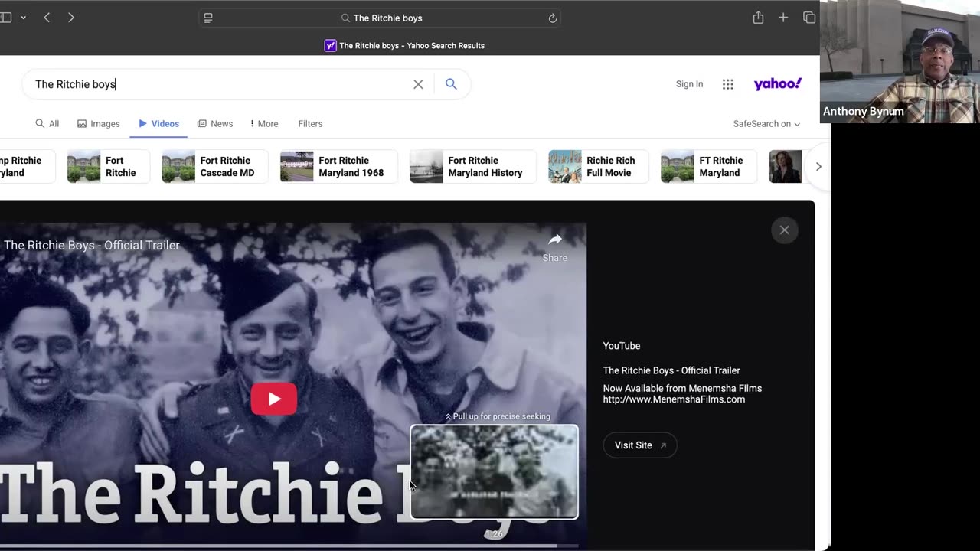Viewport: 980px width, 551px height.
Task: Clear the search box with X
Action: [x=418, y=84]
